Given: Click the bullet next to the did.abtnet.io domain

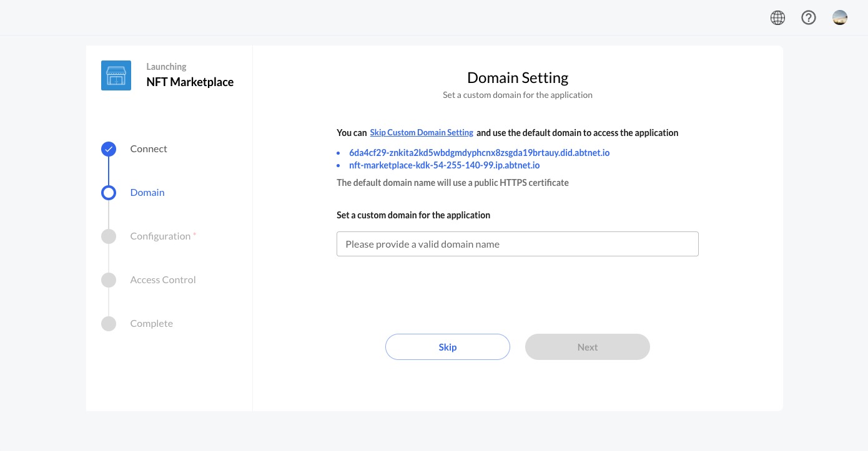Looking at the screenshot, I should [x=339, y=153].
